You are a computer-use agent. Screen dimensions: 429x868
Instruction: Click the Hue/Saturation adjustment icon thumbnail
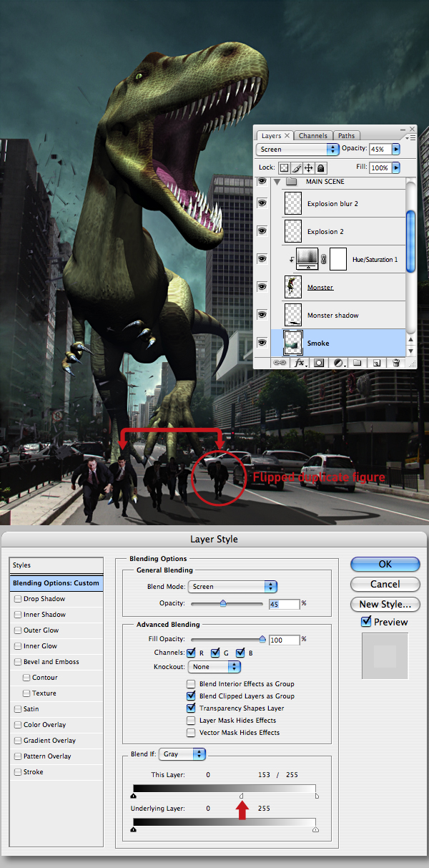(307, 259)
